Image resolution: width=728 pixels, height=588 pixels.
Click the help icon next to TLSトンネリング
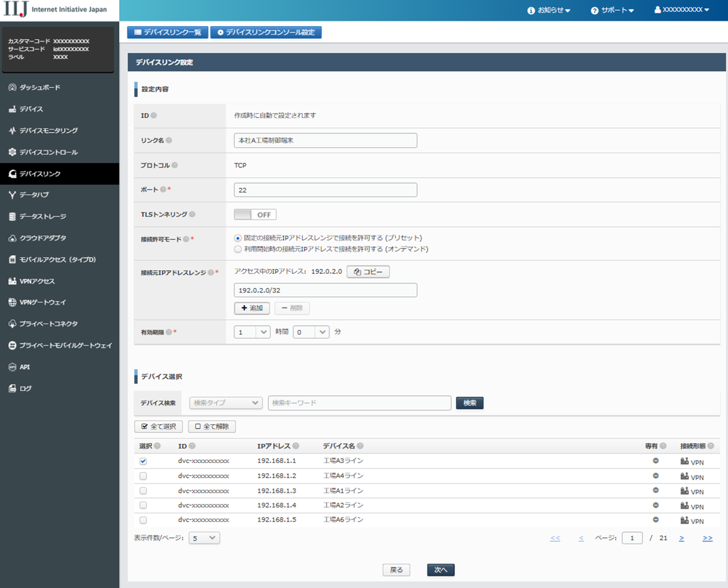(192, 214)
